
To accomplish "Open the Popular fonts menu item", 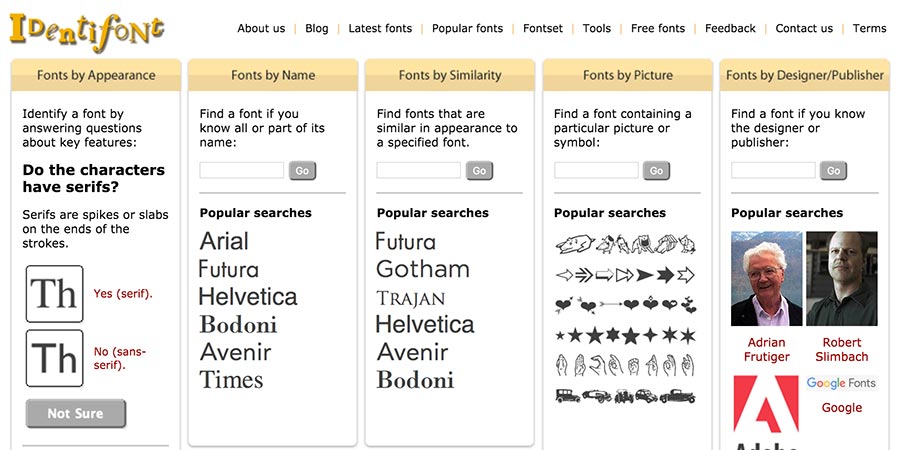I will (467, 28).
